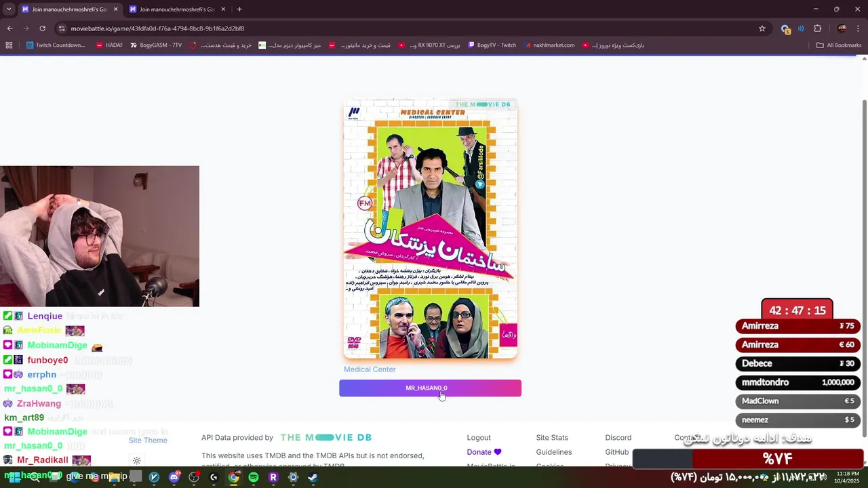Open the purple R app in taskbar
The image size is (868, 488).
[273, 477]
